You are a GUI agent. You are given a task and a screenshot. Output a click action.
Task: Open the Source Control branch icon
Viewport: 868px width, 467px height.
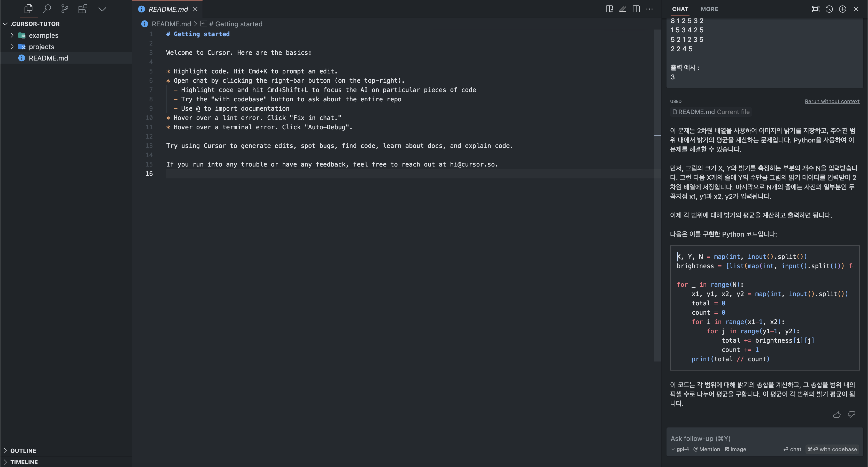coord(65,9)
